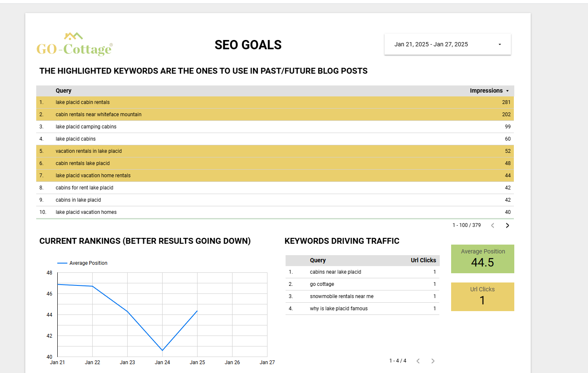588x373 pixels.
Task: Click the Url Clicks scorecard
Action: (483, 297)
